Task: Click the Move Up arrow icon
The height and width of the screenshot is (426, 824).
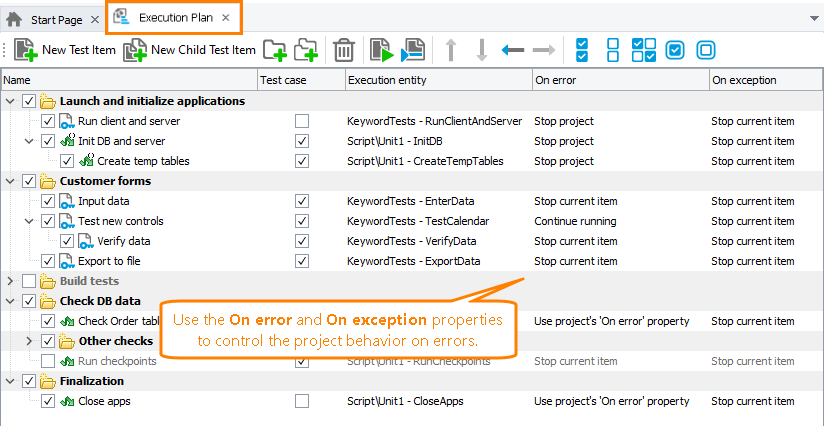Action: point(451,50)
